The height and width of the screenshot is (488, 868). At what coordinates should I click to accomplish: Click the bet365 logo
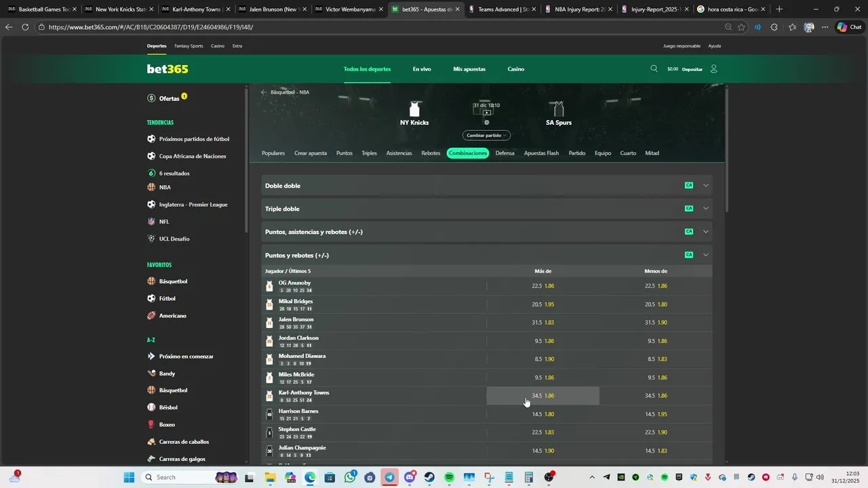pyautogui.click(x=167, y=69)
